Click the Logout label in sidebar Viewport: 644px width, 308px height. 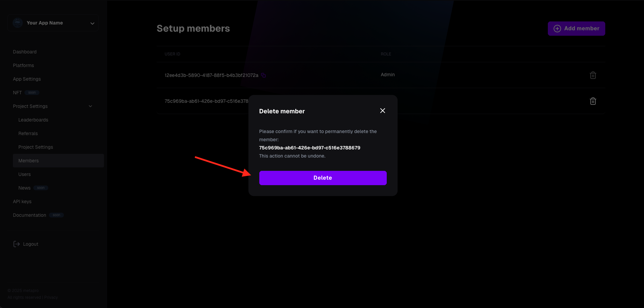point(31,244)
